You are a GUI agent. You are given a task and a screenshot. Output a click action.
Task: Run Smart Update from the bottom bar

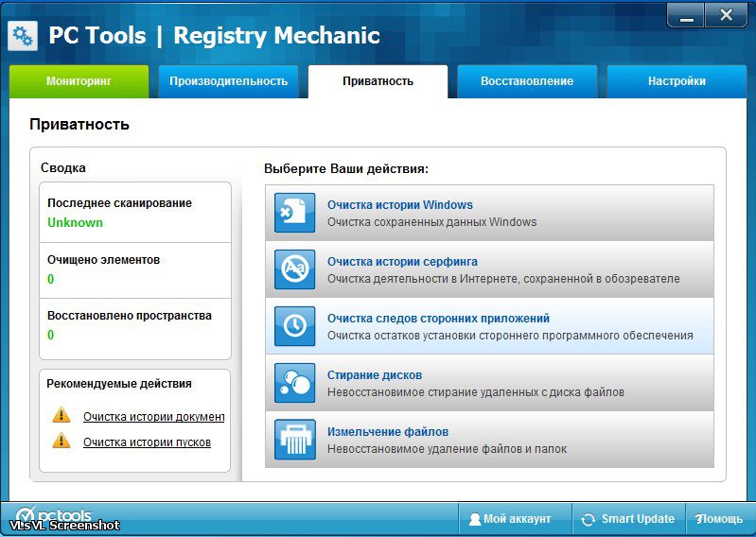point(628,519)
